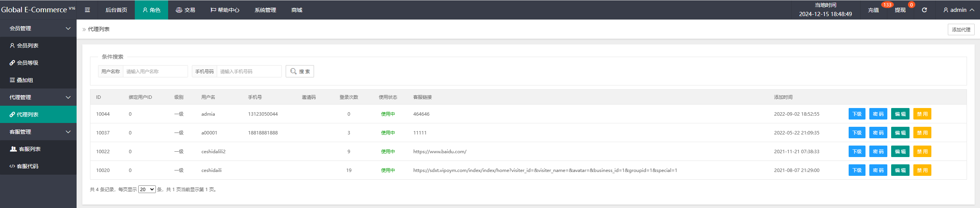Screen dimensions: 980x208
Task: Collapse the 客服管理 sidebar section
Action: tap(38, 132)
